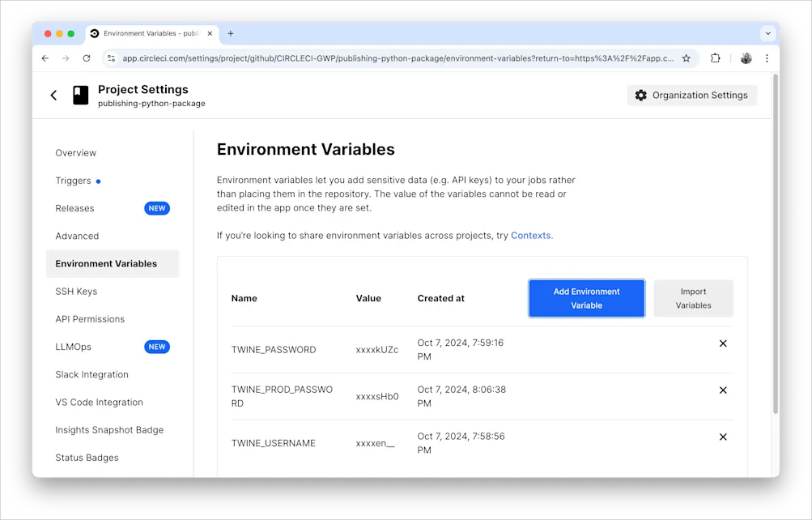Open the three-dot browser menu

point(766,58)
